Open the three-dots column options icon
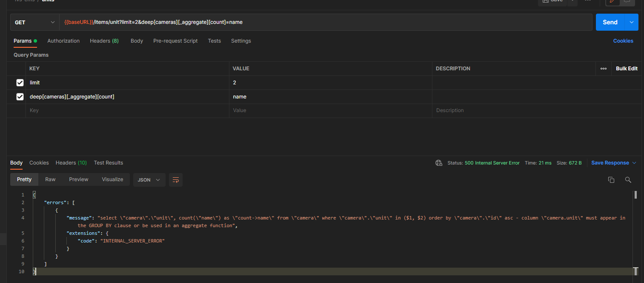Screen dimensions: 644x283 (603, 69)
